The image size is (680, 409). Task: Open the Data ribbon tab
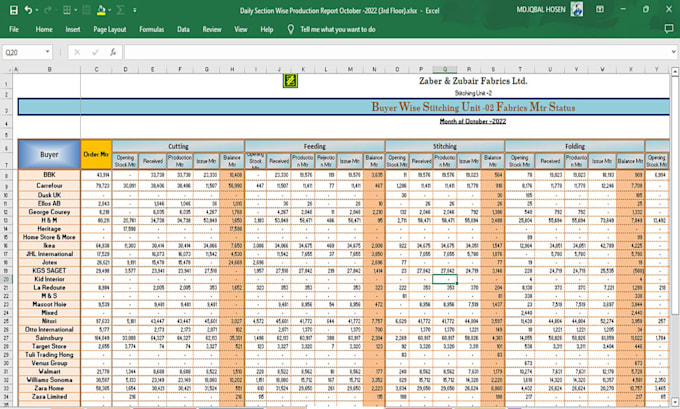tap(183, 29)
